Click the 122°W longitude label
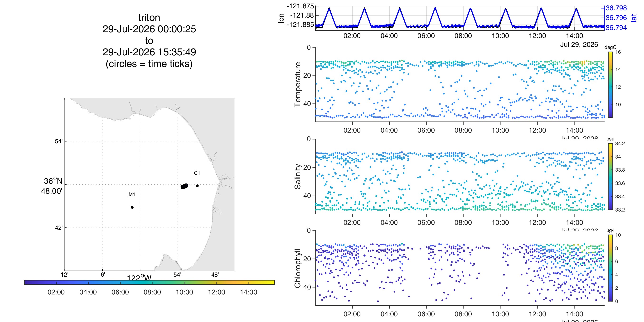 tap(139, 278)
